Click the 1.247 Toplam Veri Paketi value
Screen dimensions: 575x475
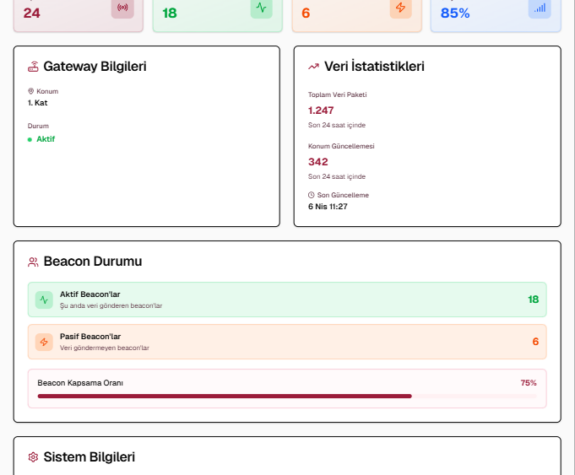[x=321, y=110]
